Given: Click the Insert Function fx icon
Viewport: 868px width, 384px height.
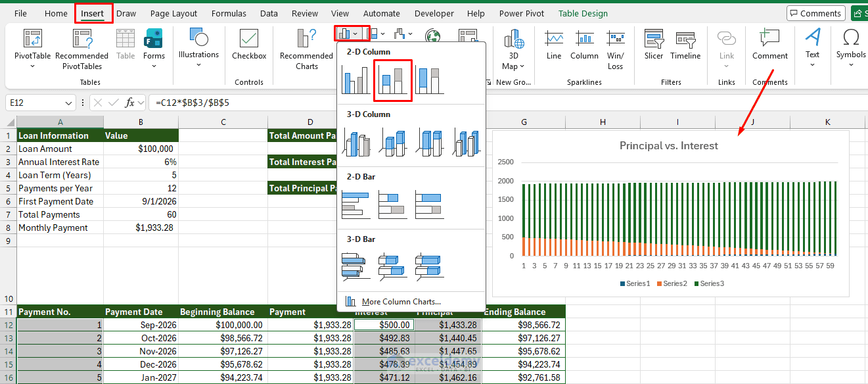Looking at the screenshot, I should coord(130,103).
